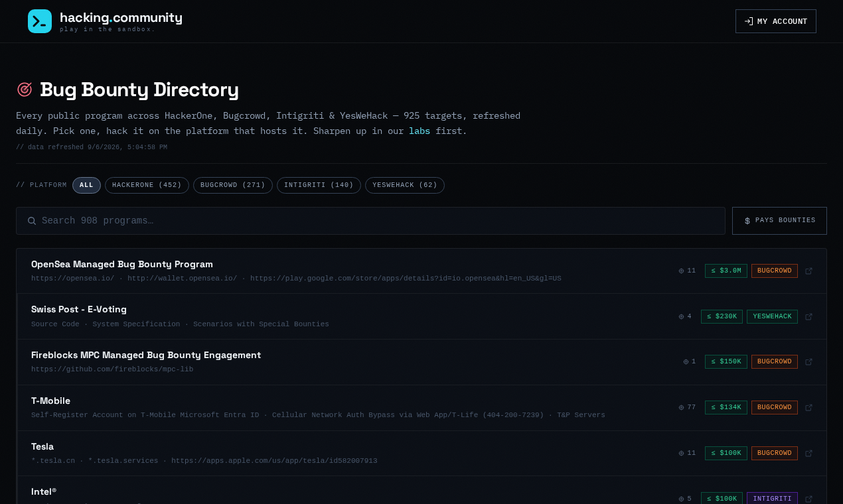The width and height of the screenshot is (843, 504).
Task: Open external link icon for T-Mobile
Action: pos(808,407)
